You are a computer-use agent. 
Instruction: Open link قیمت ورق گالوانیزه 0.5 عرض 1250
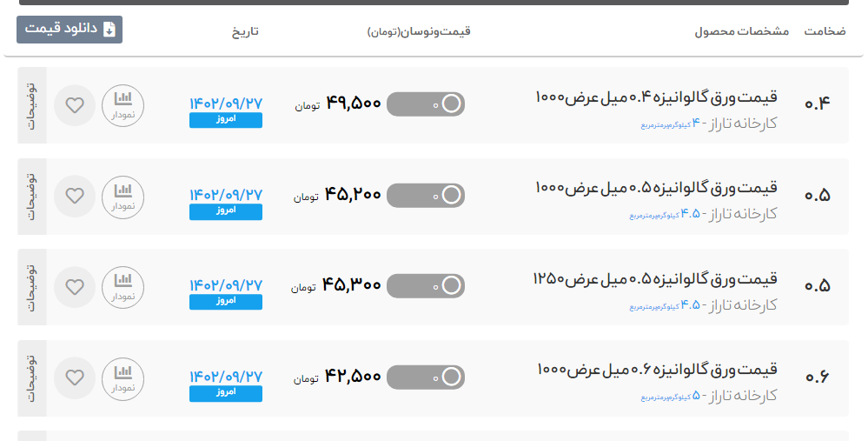click(x=655, y=278)
